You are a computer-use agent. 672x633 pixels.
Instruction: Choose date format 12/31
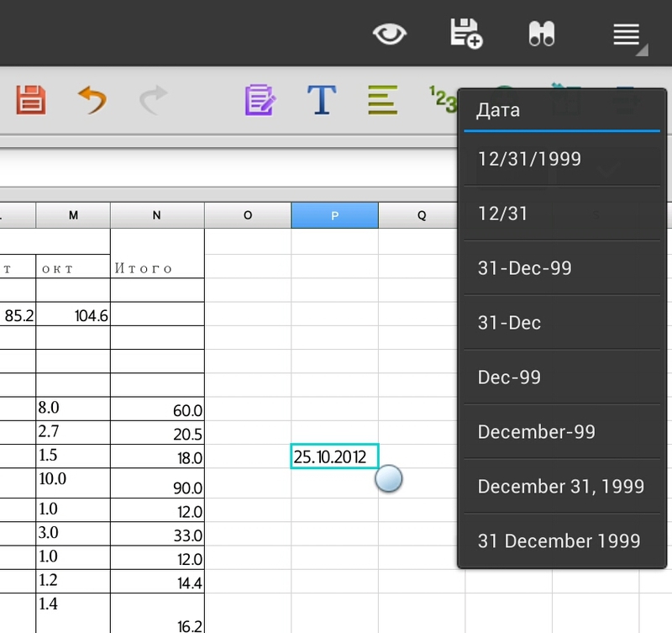(x=562, y=214)
